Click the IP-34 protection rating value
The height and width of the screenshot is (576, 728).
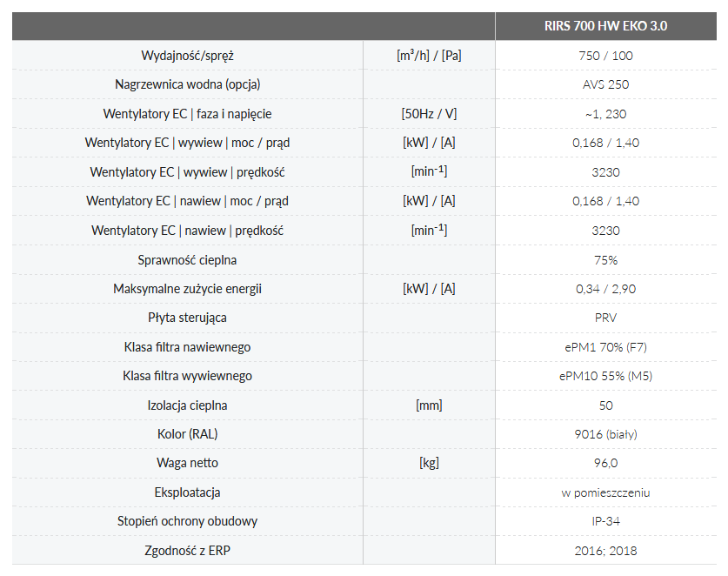[605, 521]
